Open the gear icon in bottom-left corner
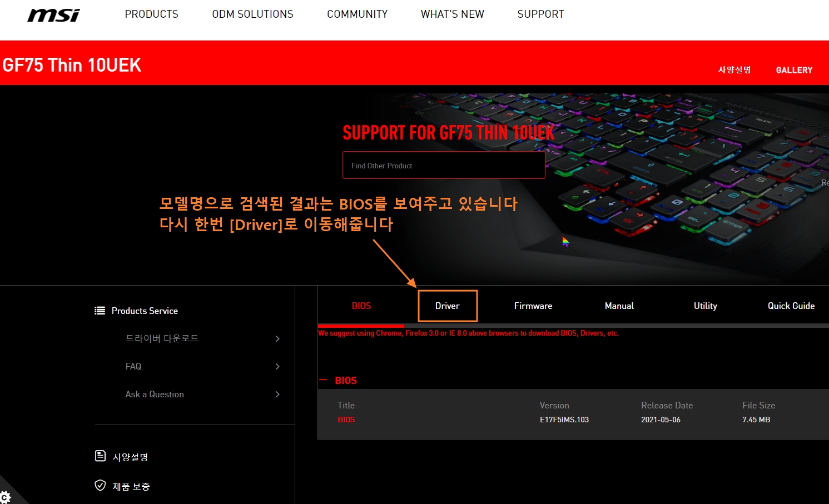This screenshot has width=829, height=504. pos(6,497)
